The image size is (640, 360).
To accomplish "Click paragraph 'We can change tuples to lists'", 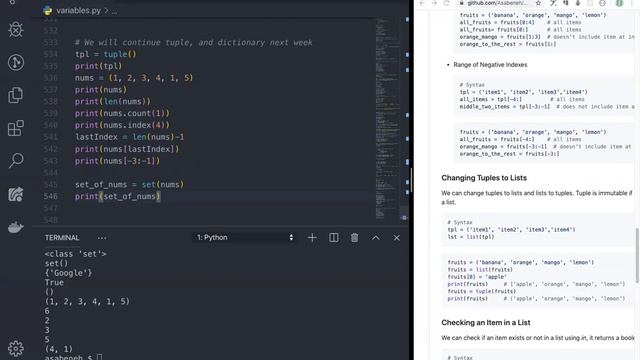I will 537,198.
